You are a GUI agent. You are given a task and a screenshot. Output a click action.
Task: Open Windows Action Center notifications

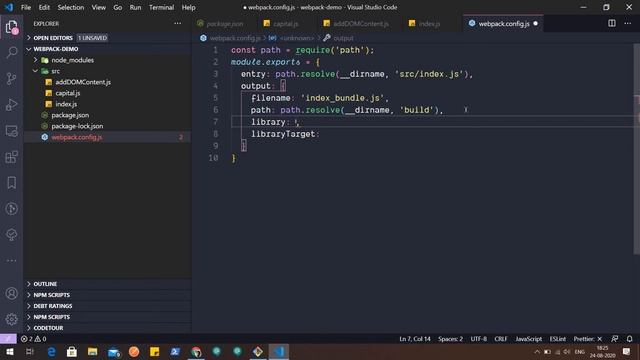pyautogui.click(x=626, y=351)
